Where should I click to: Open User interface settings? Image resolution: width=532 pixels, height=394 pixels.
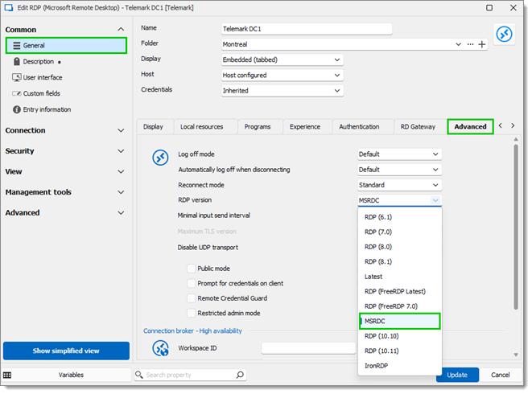(43, 77)
